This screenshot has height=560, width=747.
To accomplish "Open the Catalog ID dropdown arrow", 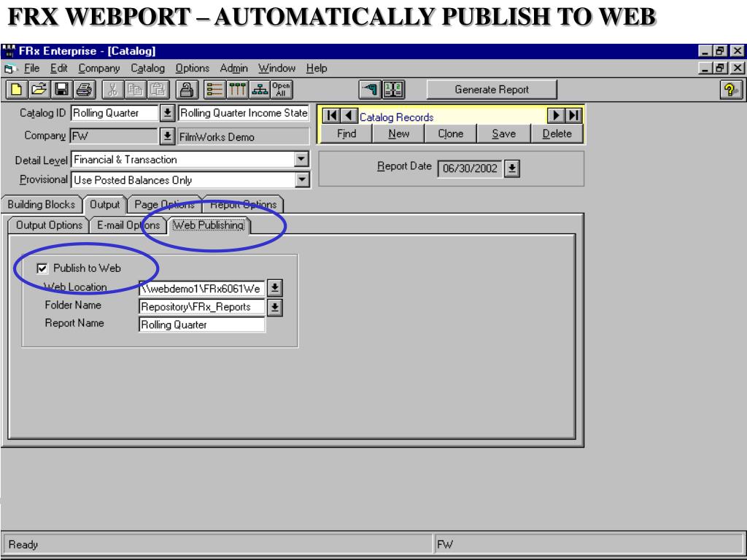I will (167, 113).
